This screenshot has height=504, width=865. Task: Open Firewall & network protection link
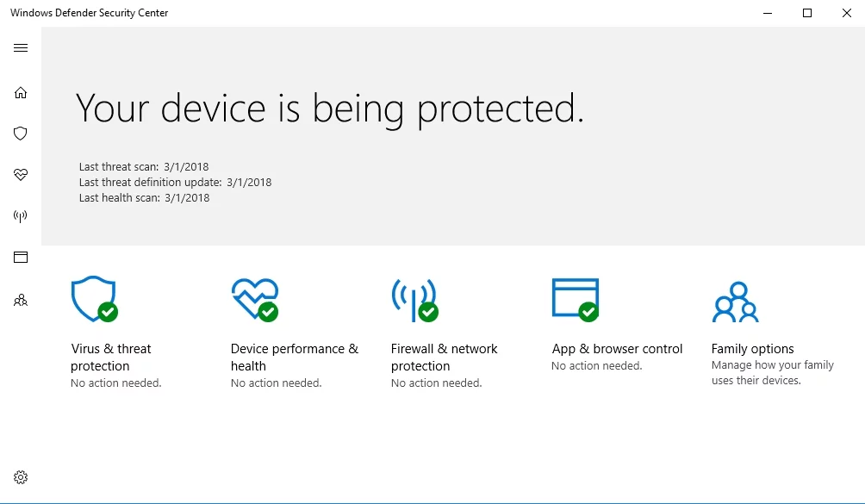tap(444, 358)
